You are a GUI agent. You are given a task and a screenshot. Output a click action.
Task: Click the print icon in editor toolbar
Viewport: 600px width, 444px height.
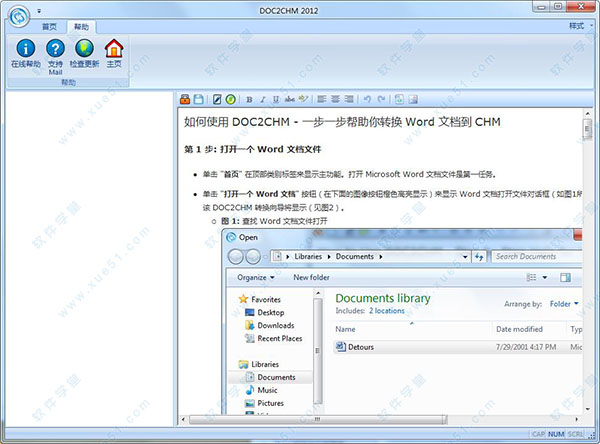click(185, 99)
